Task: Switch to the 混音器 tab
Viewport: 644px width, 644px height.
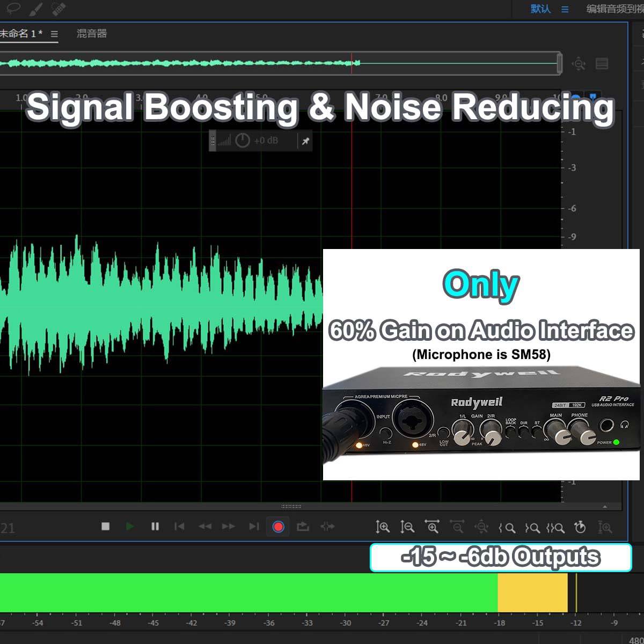Action: coord(92,33)
